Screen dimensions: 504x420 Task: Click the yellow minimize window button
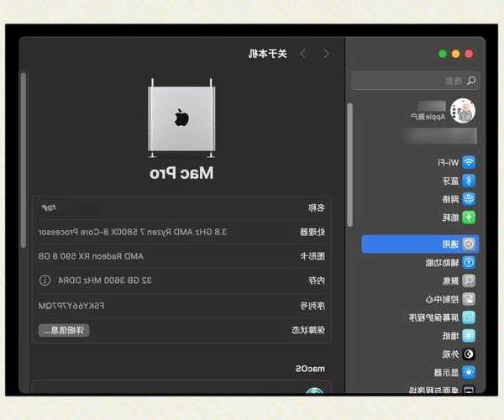[455, 54]
